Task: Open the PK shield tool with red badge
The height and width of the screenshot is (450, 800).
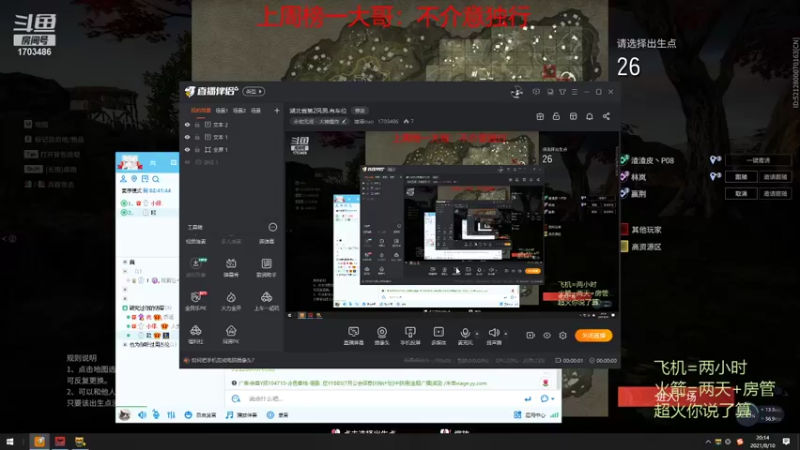Action: point(195,301)
